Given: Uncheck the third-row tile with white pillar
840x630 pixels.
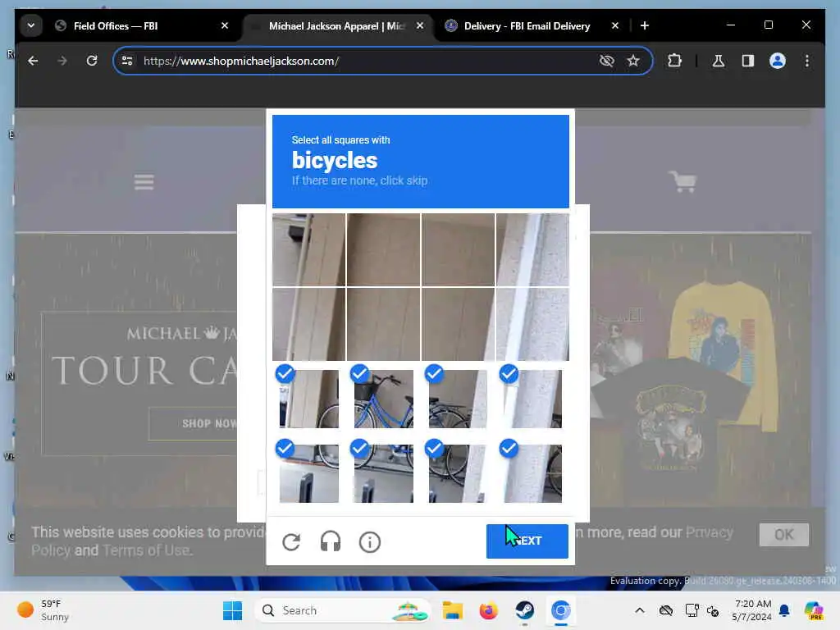Looking at the screenshot, I should (x=532, y=398).
